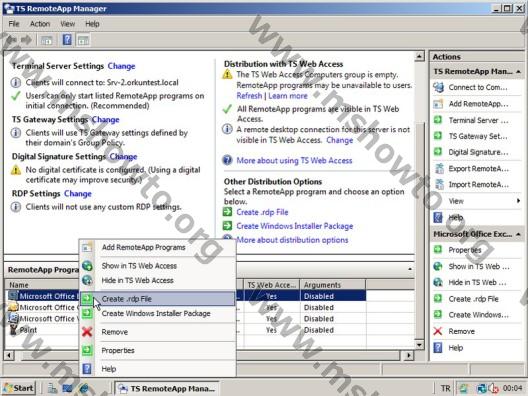
Task: Click the Start button
Action: point(19,388)
